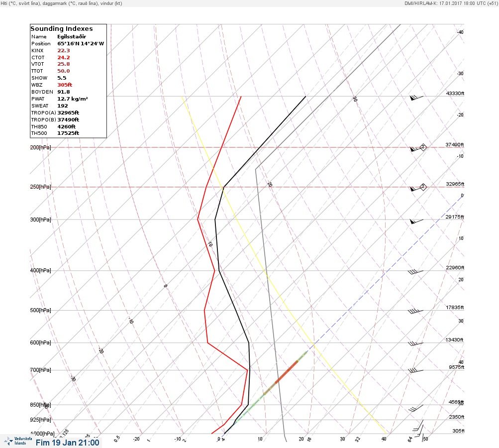This screenshot has width=499, height=448.
Task: Click the 17835ft altitude label
Action: click(x=455, y=307)
